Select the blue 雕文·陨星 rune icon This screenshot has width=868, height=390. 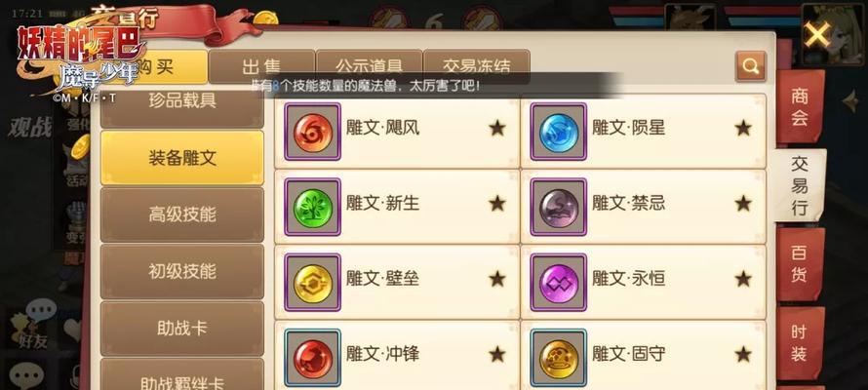[x=559, y=132]
